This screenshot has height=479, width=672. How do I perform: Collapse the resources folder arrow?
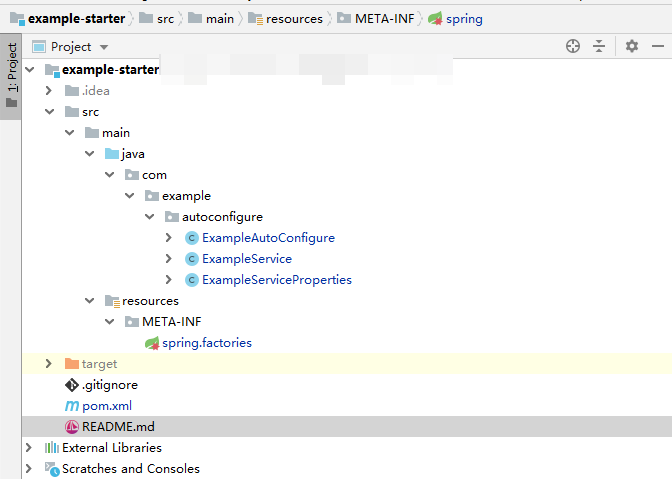(x=90, y=300)
